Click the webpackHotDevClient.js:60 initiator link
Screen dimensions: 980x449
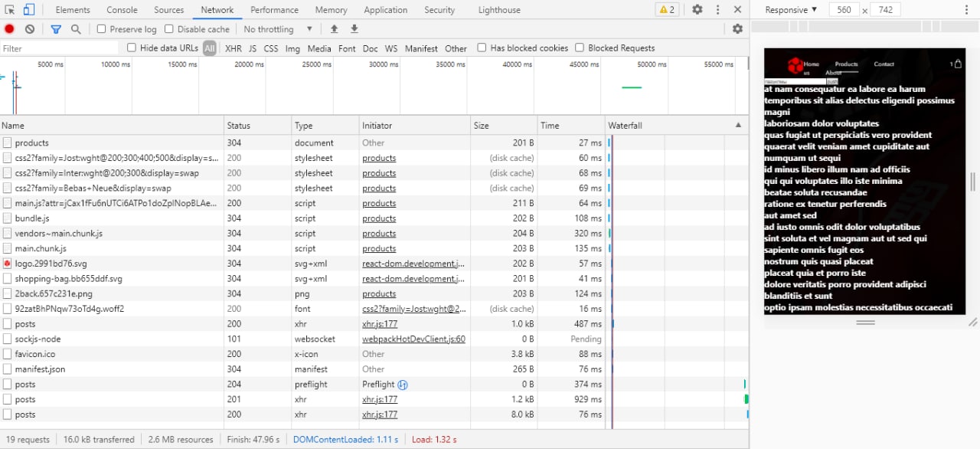pyautogui.click(x=413, y=339)
